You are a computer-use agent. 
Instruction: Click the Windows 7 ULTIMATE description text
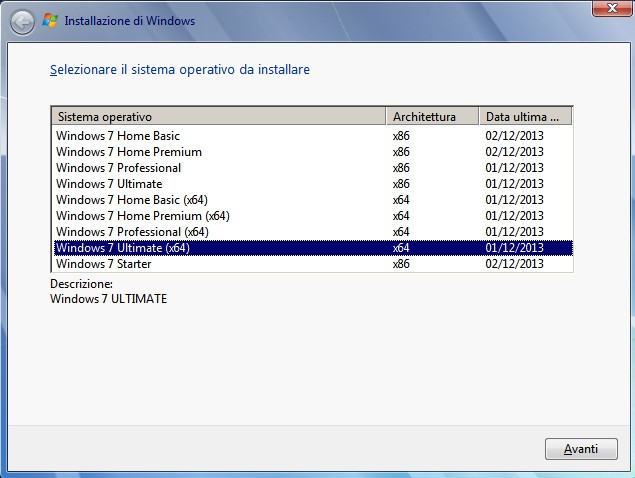(109, 299)
